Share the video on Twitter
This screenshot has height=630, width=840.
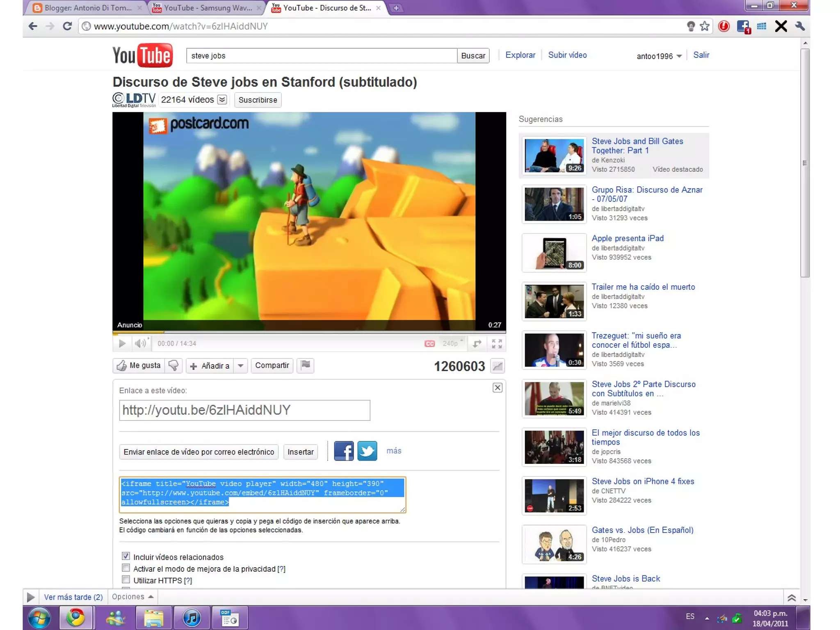click(x=367, y=451)
